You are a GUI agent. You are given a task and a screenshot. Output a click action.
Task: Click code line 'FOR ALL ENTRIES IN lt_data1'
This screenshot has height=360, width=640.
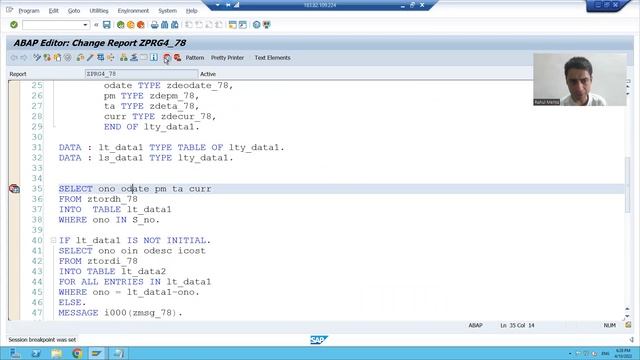tap(135, 282)
